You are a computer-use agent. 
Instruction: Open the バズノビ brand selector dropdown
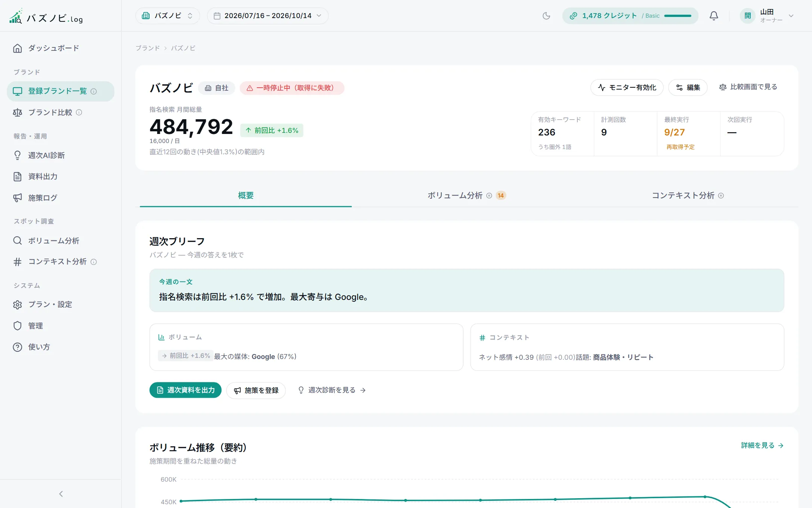[167, 16]
